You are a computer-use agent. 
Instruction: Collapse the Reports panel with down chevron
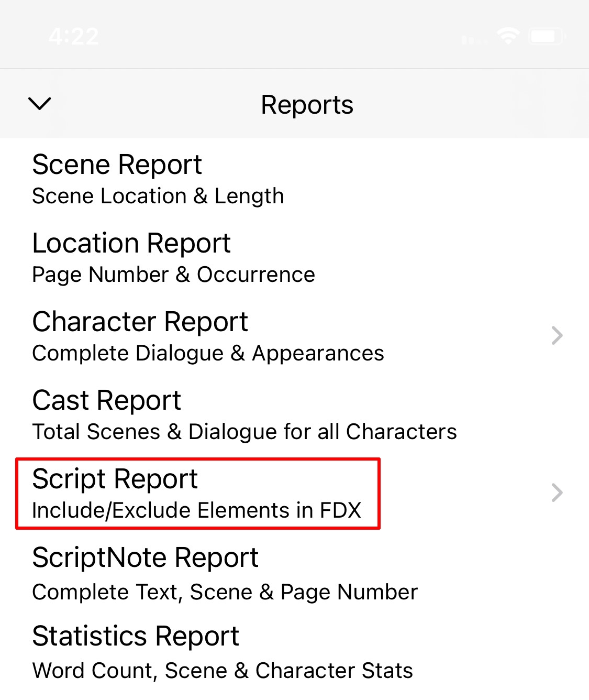tap(40, 104)
